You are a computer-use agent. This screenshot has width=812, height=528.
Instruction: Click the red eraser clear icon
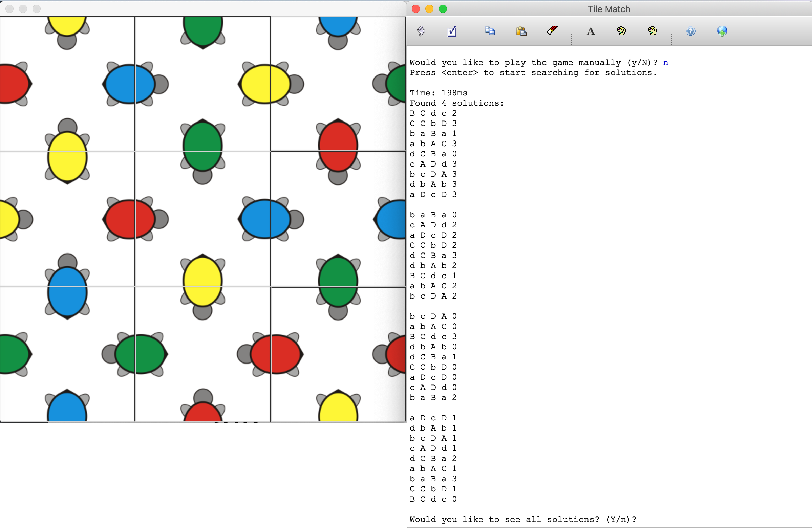click(x=552, y=30)
